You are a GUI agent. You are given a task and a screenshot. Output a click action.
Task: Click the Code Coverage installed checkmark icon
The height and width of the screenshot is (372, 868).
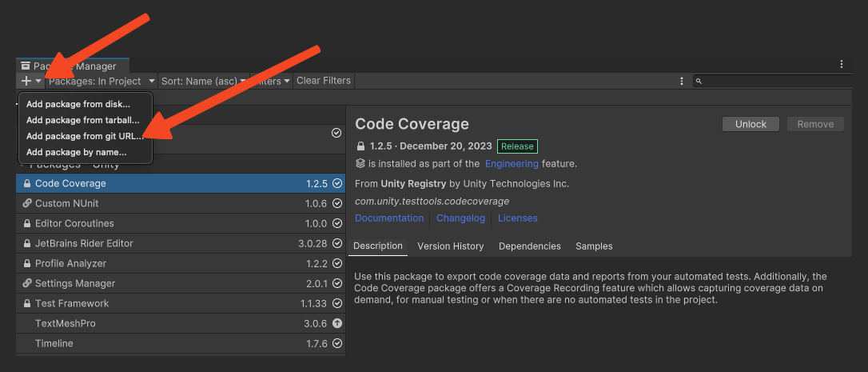coord(337,183)
